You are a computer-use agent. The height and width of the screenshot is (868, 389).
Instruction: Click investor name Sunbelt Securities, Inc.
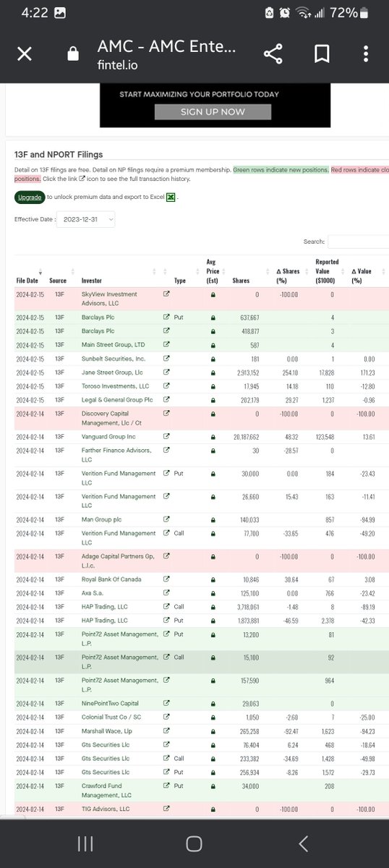(x=113, y=358)
